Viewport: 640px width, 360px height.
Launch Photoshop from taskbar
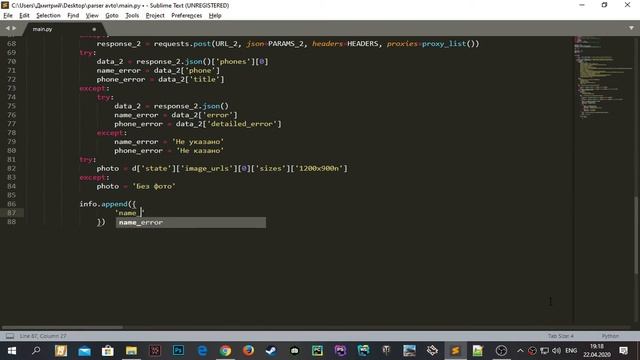(178, 351)
